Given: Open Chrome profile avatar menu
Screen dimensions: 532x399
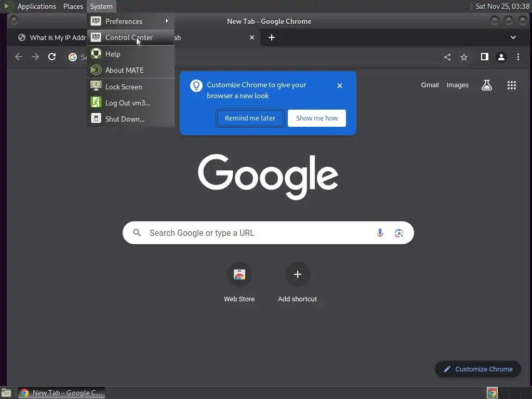Looking at the screenshot, I should point(501,57).
